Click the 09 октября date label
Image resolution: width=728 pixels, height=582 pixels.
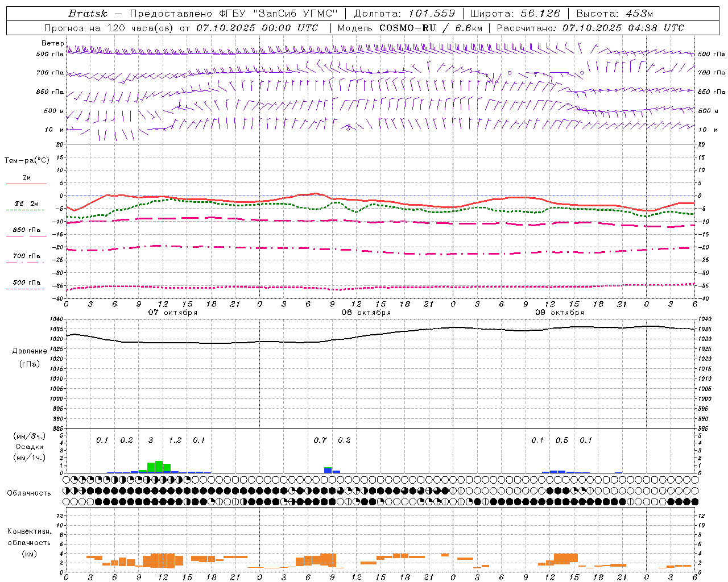[560, 313]
